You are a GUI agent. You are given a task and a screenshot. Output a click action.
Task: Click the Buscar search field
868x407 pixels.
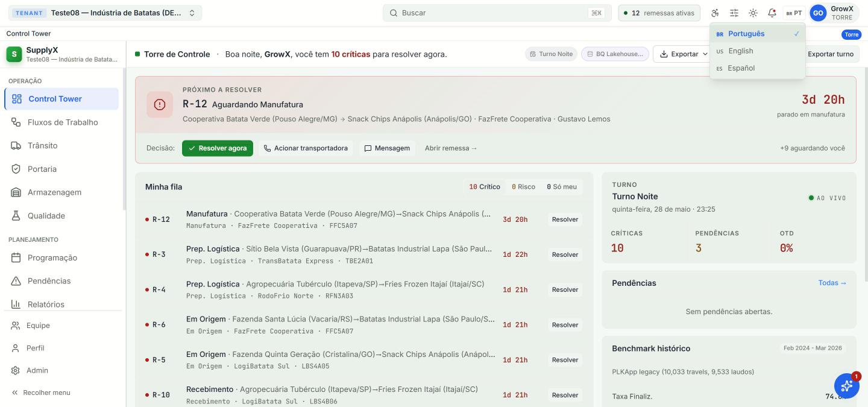point(497,13)
